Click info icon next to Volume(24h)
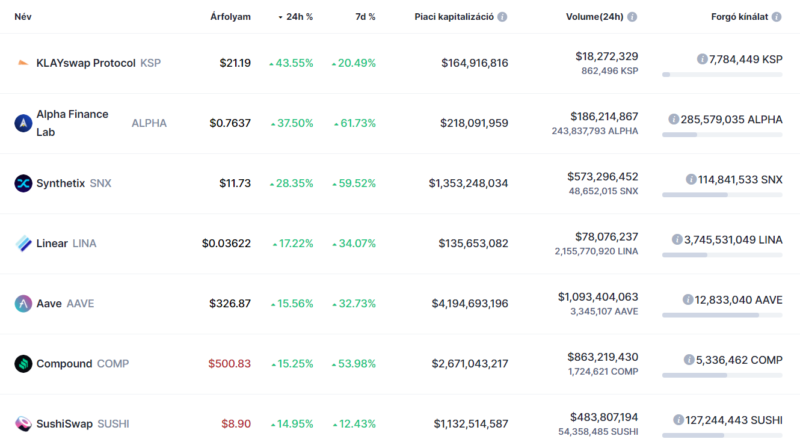Image resolution: width=800 pixels, height=445 pixels. [x=632, y=17]
